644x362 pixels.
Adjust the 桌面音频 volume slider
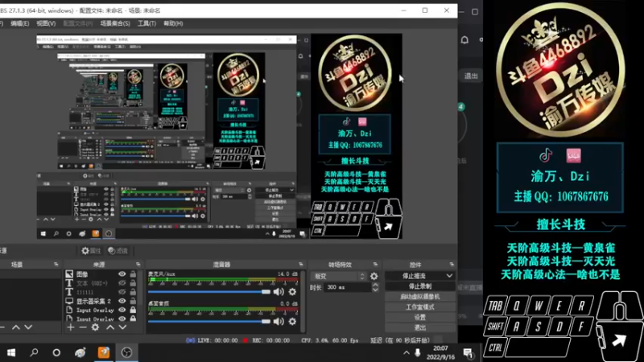[x=209, y=321]
